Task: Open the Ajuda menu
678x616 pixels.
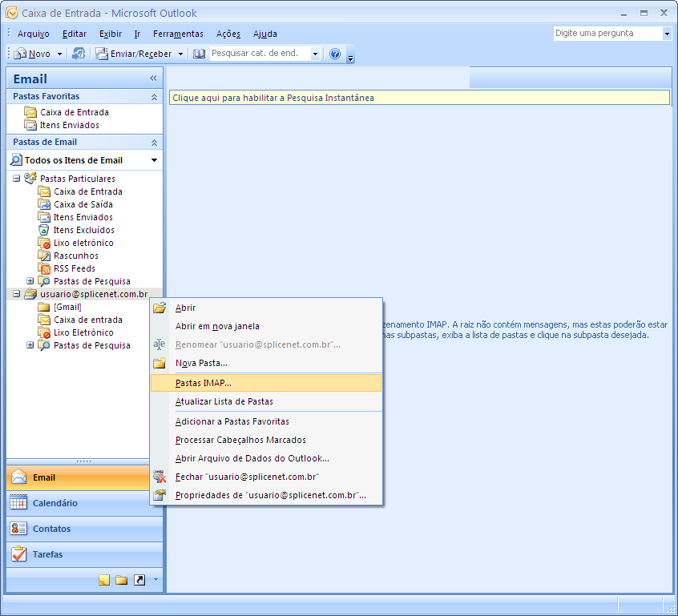Action: click(x=265, y=34)
